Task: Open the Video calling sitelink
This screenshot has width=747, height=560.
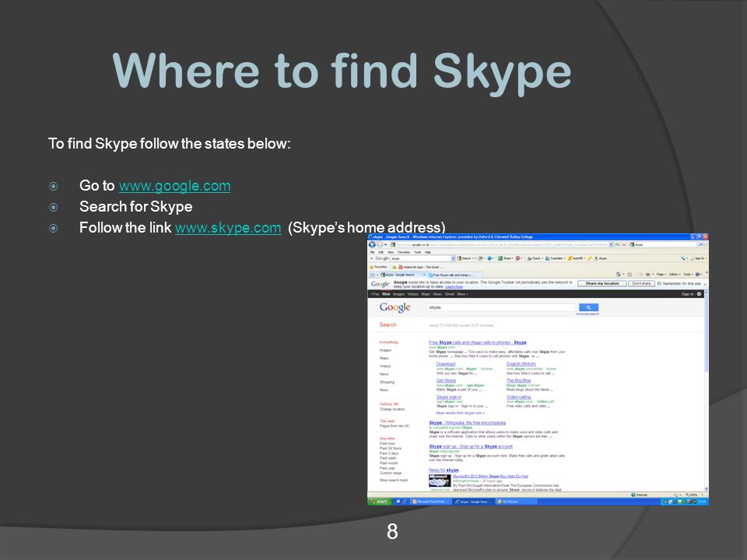Action: tap(518, 397)
